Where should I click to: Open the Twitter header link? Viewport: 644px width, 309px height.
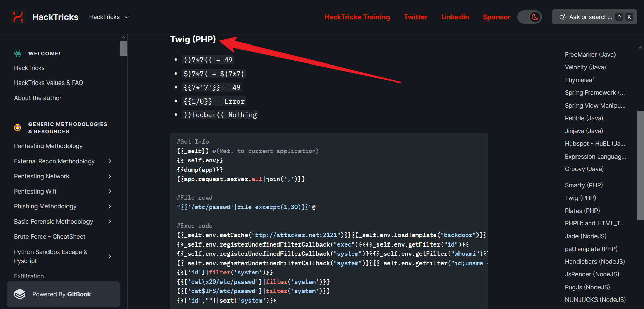click(415, 17)
